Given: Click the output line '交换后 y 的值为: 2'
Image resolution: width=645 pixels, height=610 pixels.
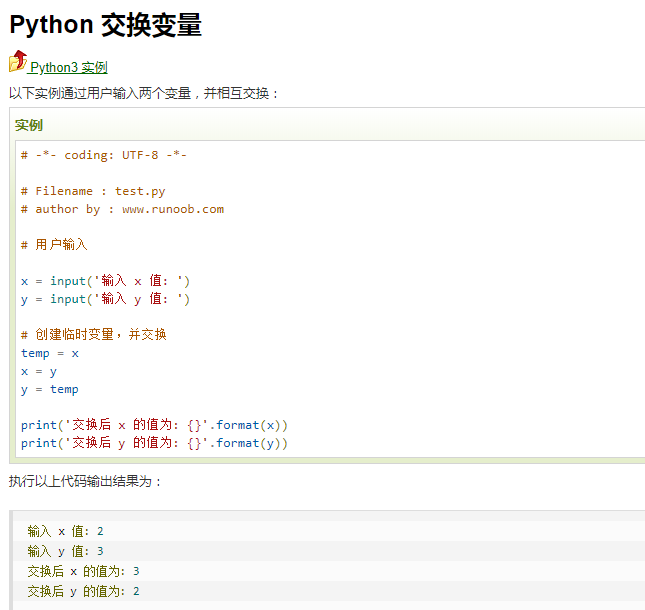Looking at the screenshot, I should tap(84, 592).
